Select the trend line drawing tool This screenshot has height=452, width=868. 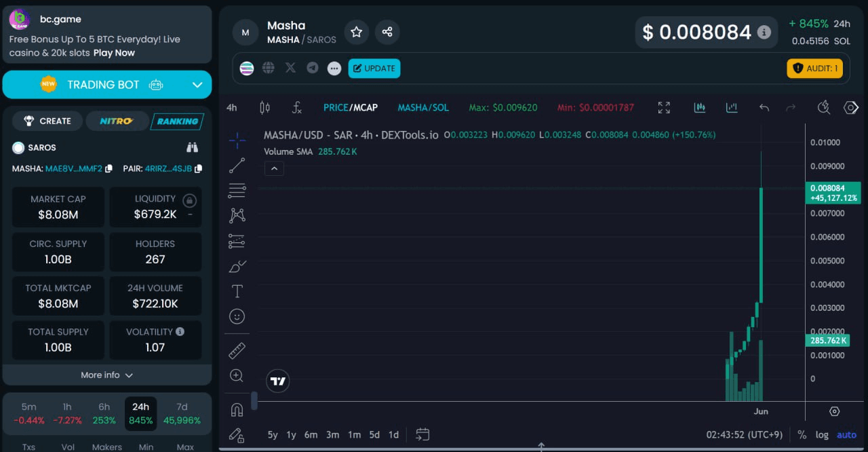[x=237, y=165]
